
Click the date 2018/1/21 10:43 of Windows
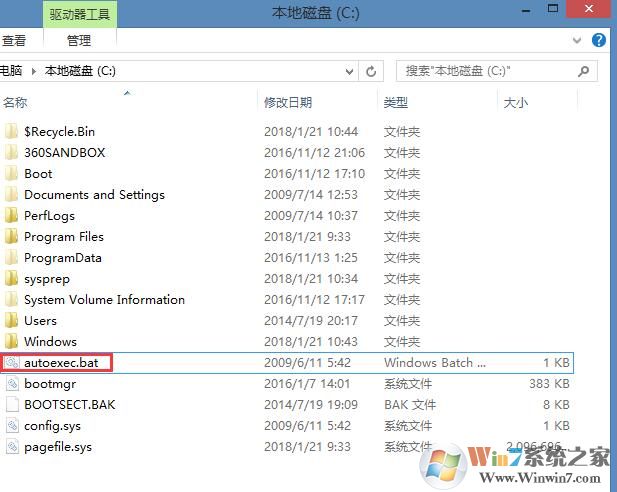pos(311,342)
